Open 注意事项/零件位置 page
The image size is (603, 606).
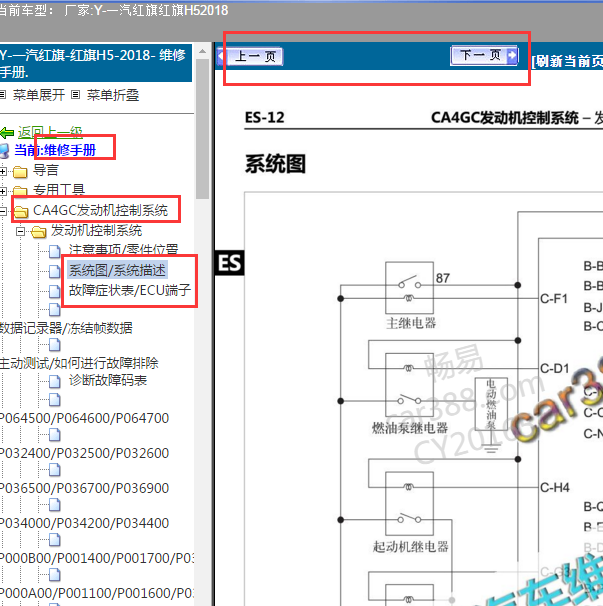tap(123, 250)
